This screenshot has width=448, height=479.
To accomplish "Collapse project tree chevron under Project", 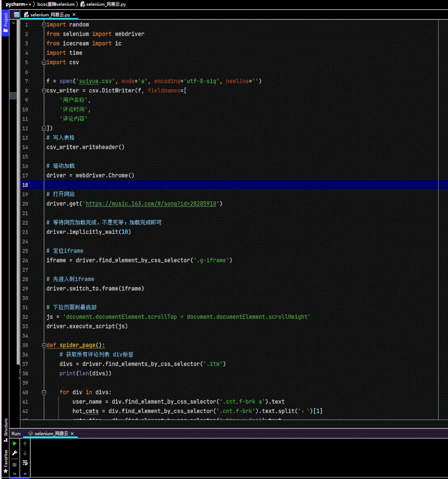I will point(13,23).
